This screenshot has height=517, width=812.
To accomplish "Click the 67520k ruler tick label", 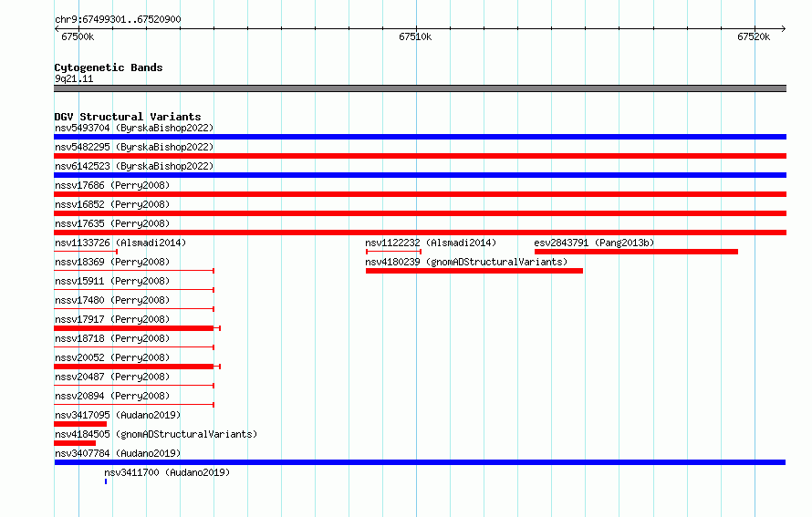I will click(754, 36).
